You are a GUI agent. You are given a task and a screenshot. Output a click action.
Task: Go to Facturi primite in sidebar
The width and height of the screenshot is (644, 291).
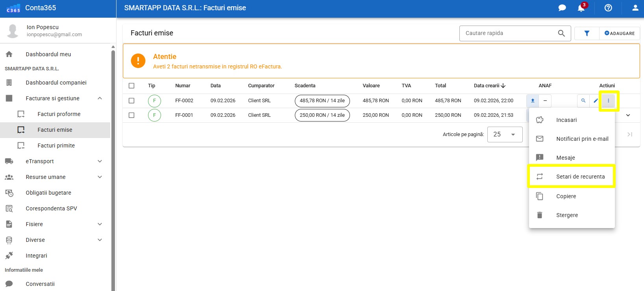[x=56, y=145]
